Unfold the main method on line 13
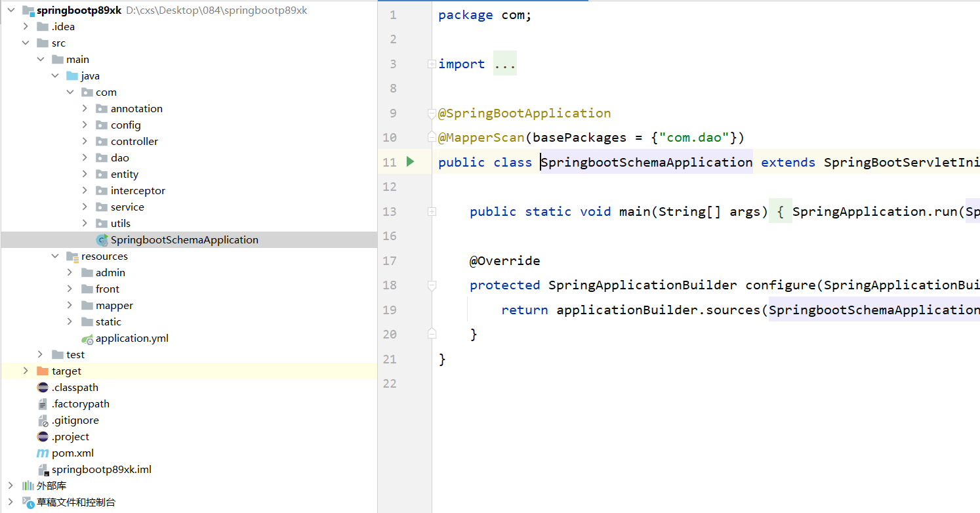Screen dimensions: 980x513 [432, 211]
